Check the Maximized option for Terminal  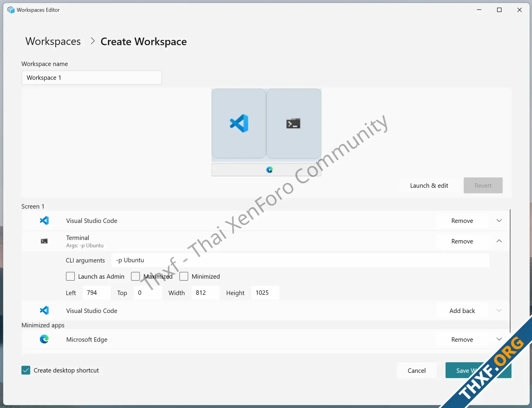135,276
